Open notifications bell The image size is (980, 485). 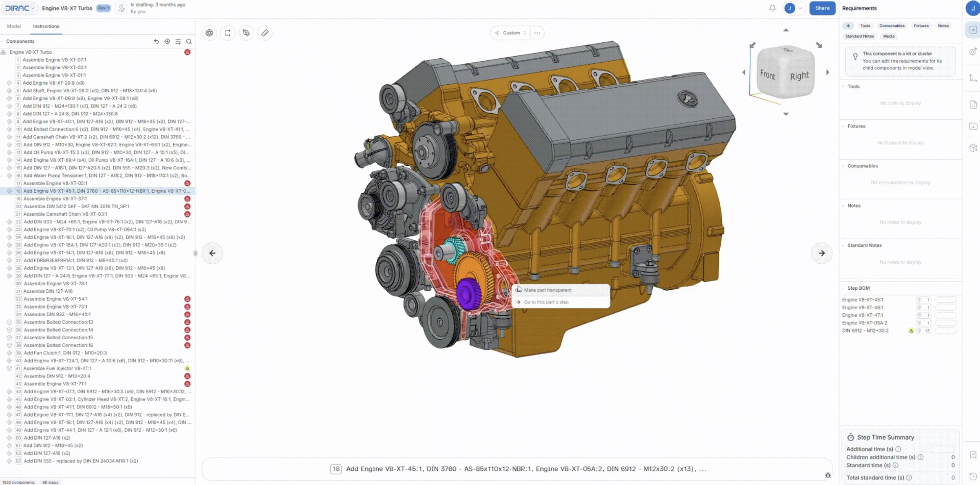point(772,8)
